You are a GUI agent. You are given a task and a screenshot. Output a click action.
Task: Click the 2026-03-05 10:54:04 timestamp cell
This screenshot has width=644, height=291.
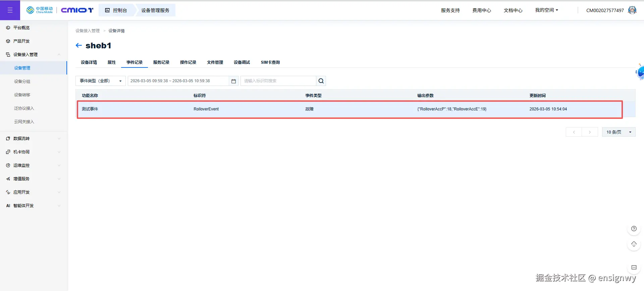pos(548,109)
